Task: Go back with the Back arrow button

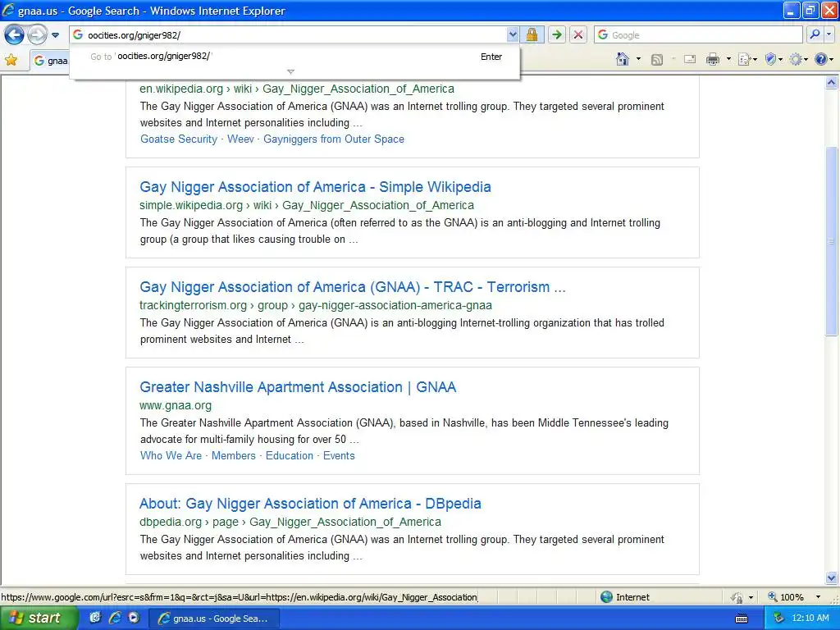Action: pos(14,35)
